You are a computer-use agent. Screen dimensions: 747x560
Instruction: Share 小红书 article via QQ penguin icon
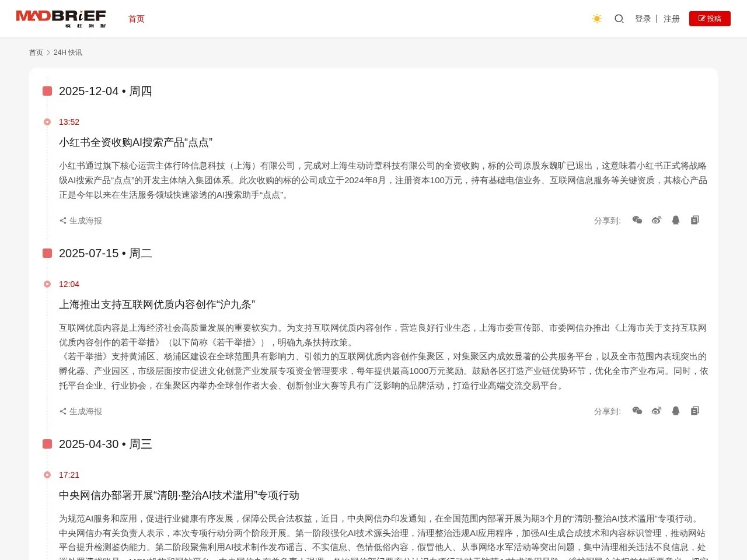[x=676, y=220]
